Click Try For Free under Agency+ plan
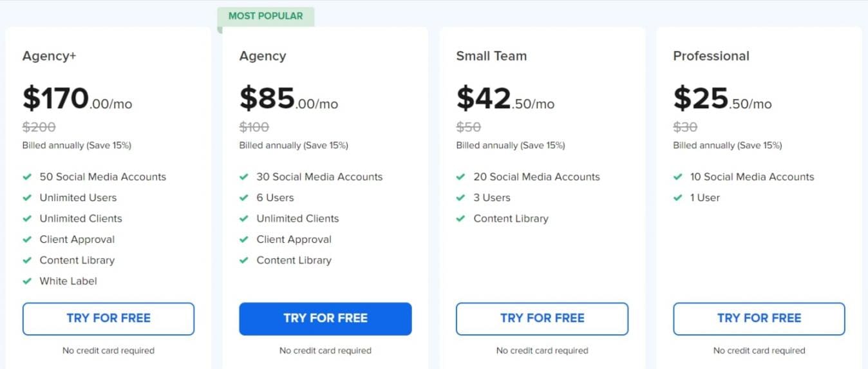 tap(108, 318)
